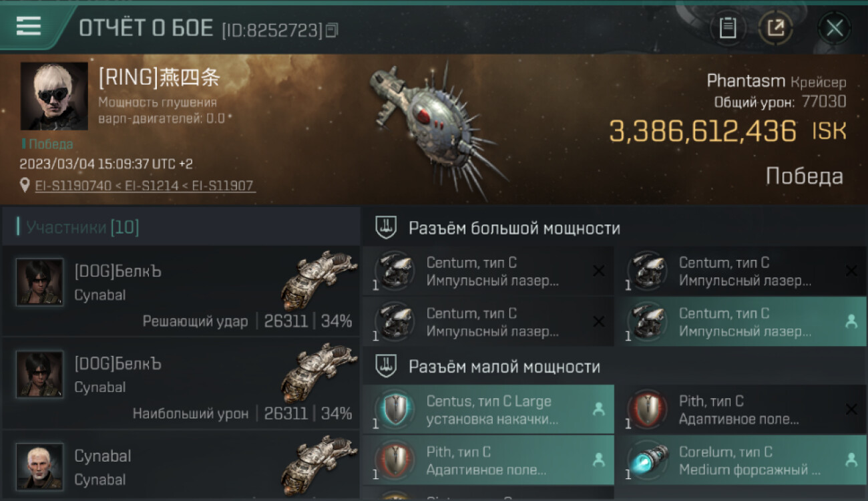Click the destroyed Pith adaptive field module
This screenshot has width=868, height=501.
click(x=740, y=409)
